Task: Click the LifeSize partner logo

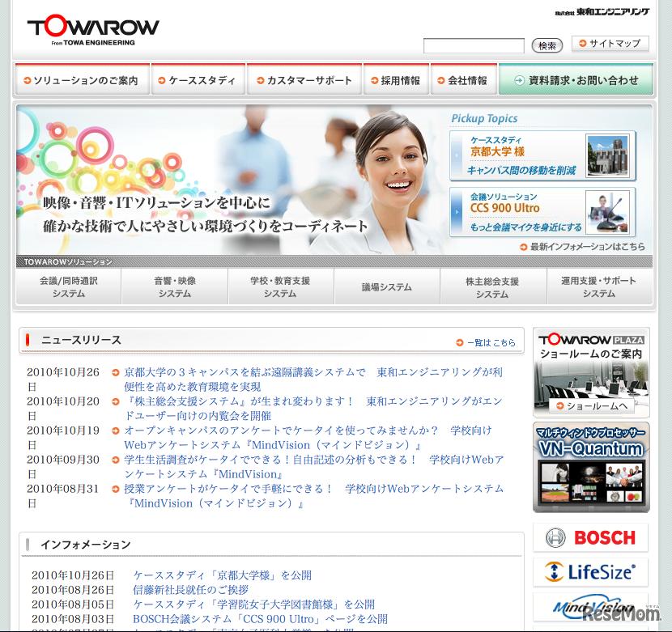Action: tap(590, 572)
